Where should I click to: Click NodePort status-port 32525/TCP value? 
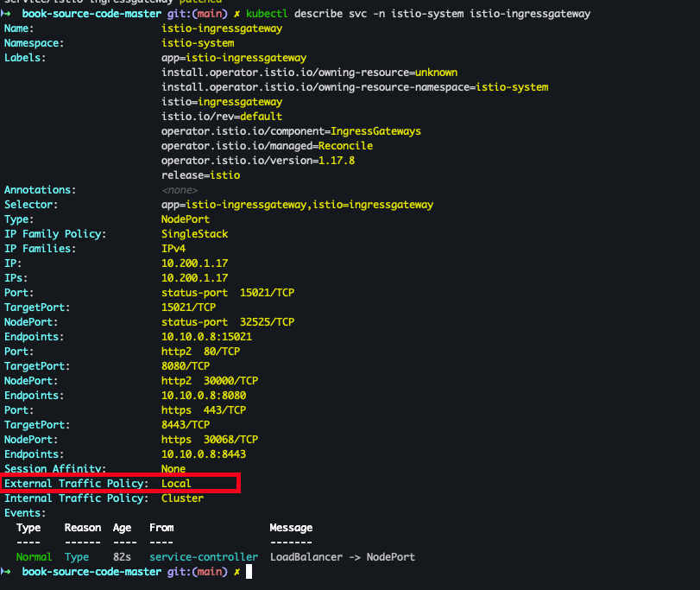click(228, 322)
